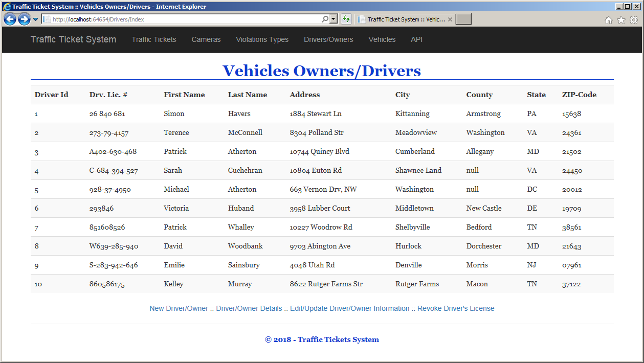Screen dimensions: 644x363
Task: Close the Traffic Ticket System tab
Action: [450, 19]
